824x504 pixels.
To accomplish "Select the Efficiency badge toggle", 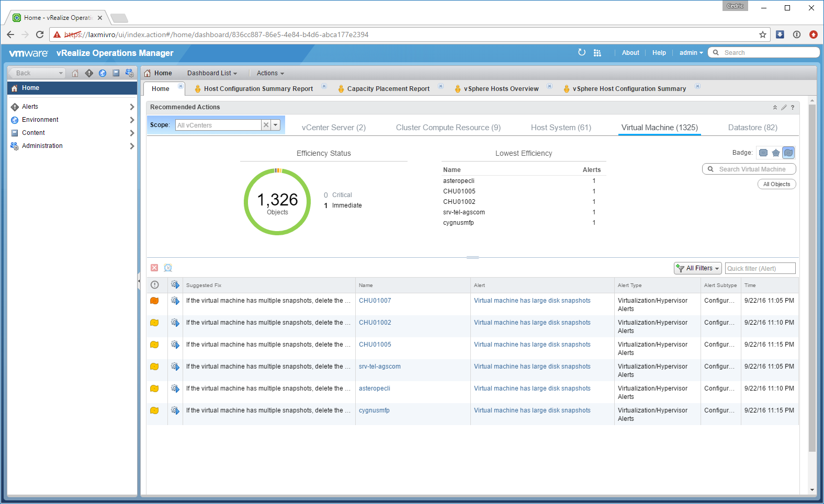I will (788, 153).
